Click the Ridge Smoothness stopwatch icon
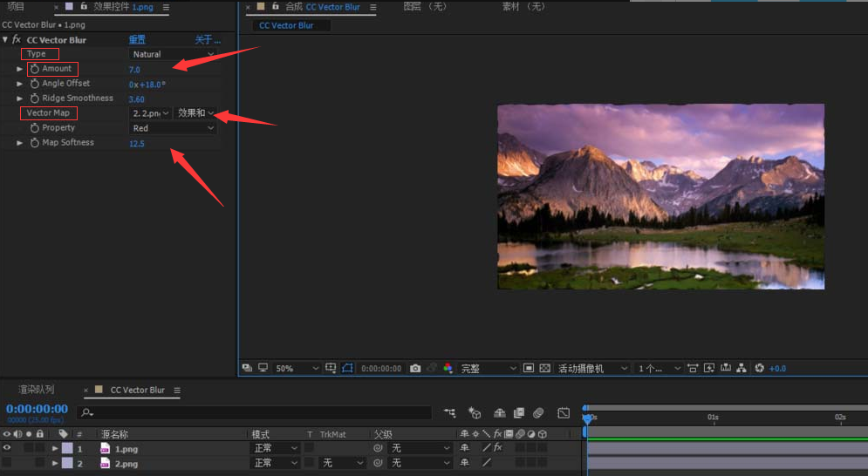This screenshot has height=476, width=868. (35, 99)
